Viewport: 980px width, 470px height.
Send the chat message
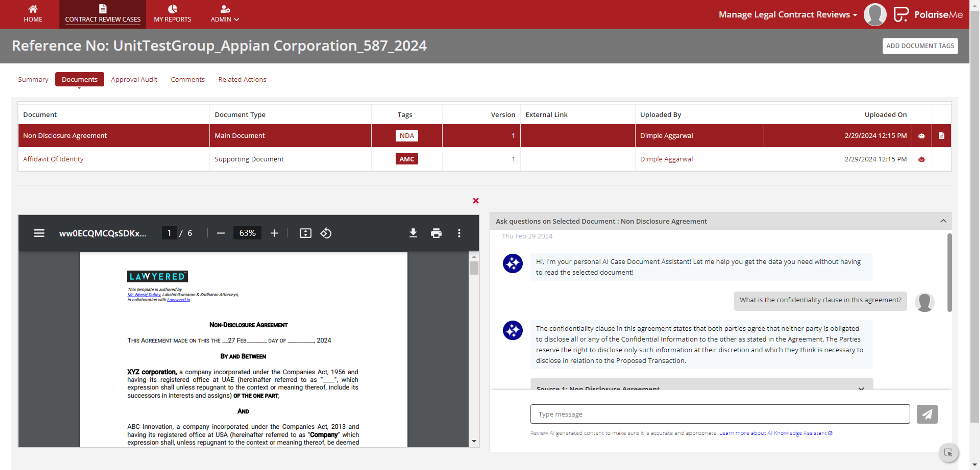[x=927, y=414]
